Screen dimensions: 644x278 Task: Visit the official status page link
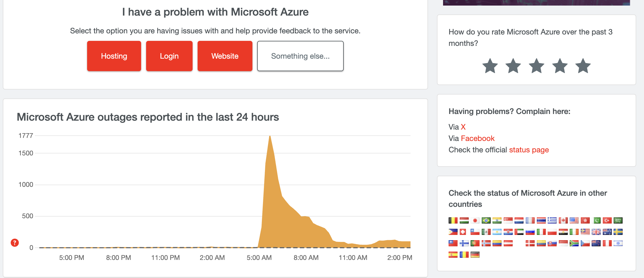[529, 150]
